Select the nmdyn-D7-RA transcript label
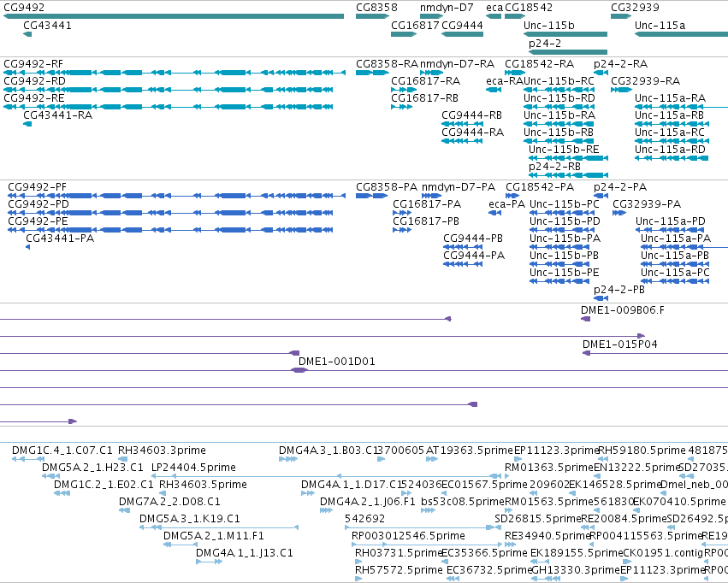Viewport: 728px width, 583px height. (x=458, y=64)
